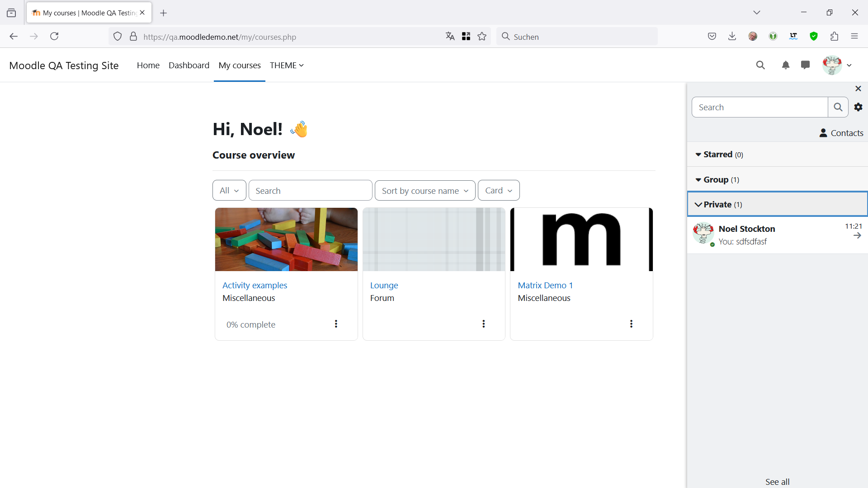Go to Dashboard in navigation
Image resolution: width=868 pixels, height=488 pixels.
(x=189, y=65)
